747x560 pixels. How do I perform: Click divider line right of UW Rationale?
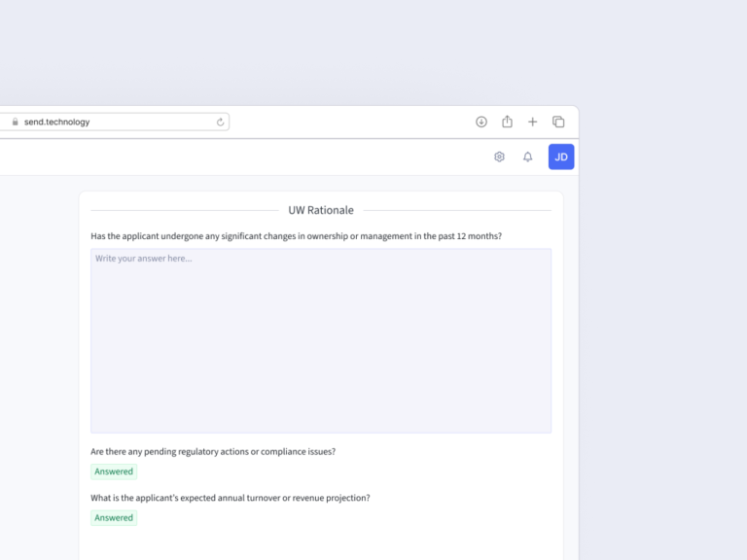click(457, 210)
